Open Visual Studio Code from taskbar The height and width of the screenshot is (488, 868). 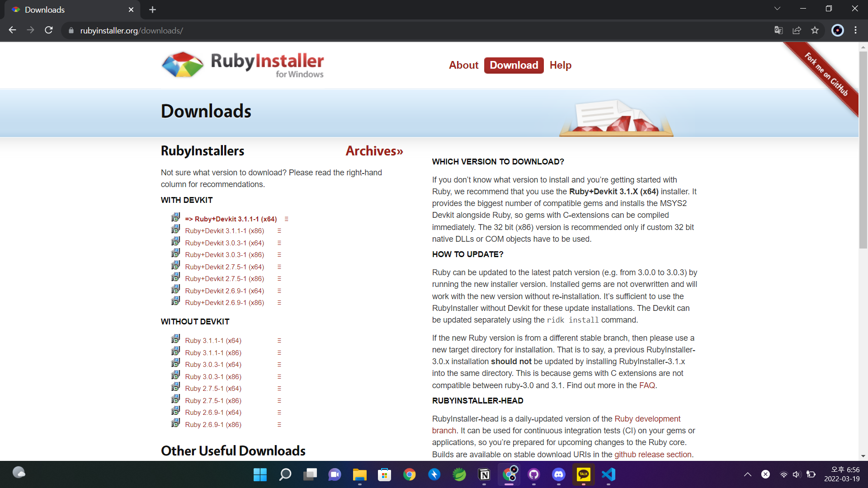[609, 474]
